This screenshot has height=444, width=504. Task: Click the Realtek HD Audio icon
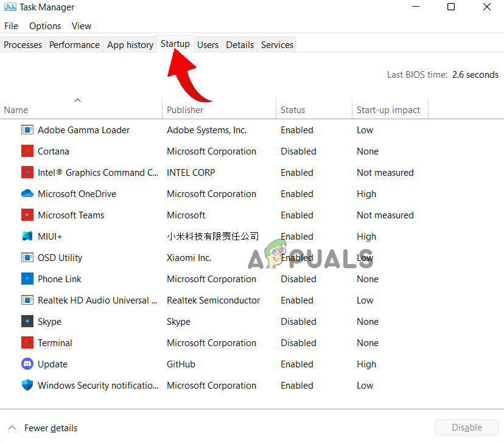(x=27, y=300)
